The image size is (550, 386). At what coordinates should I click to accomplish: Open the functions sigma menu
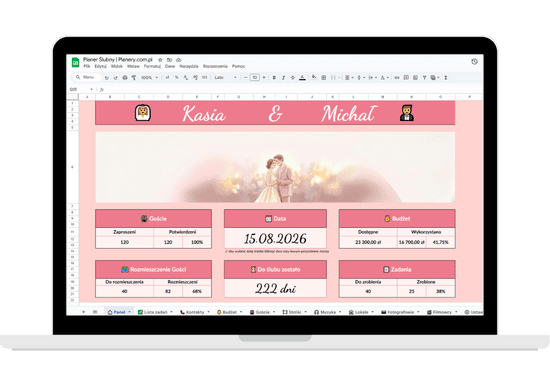(x=446, y=78)
